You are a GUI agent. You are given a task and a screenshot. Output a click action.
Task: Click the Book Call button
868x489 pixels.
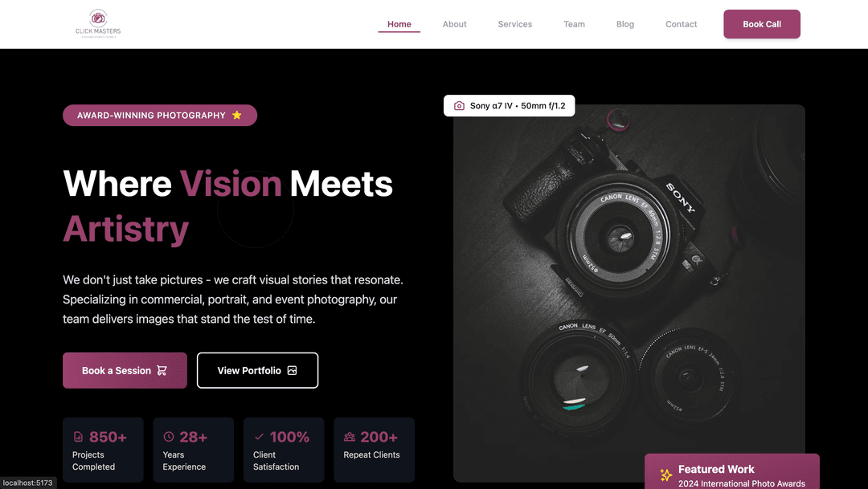point(762,24)
